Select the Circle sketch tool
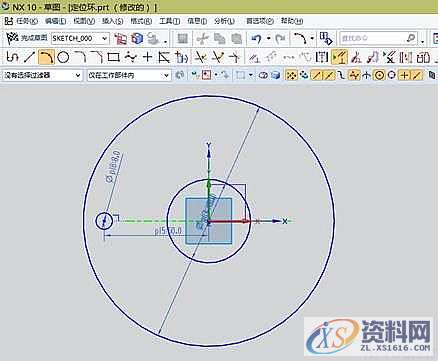The height and width of the screenshot is (361, 438). point(63,57)
